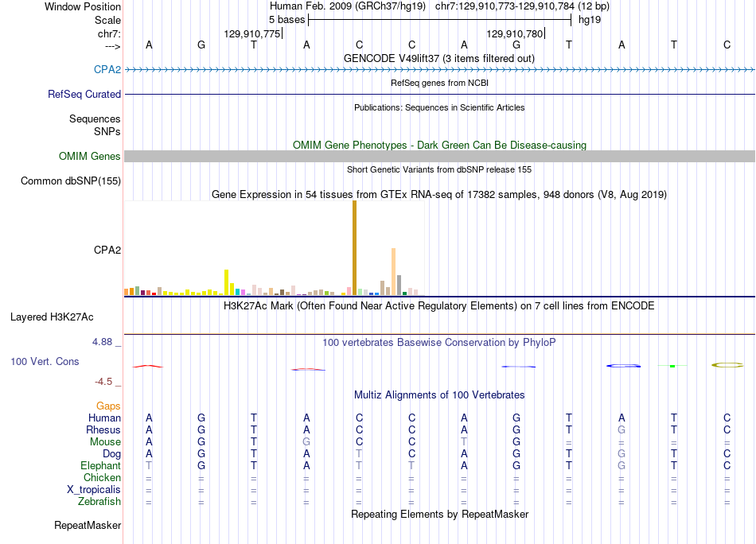The width and height of the screenshot is (756, 544).
Task: Select the '5 bases' scale bar label
Action: (286, 20)
